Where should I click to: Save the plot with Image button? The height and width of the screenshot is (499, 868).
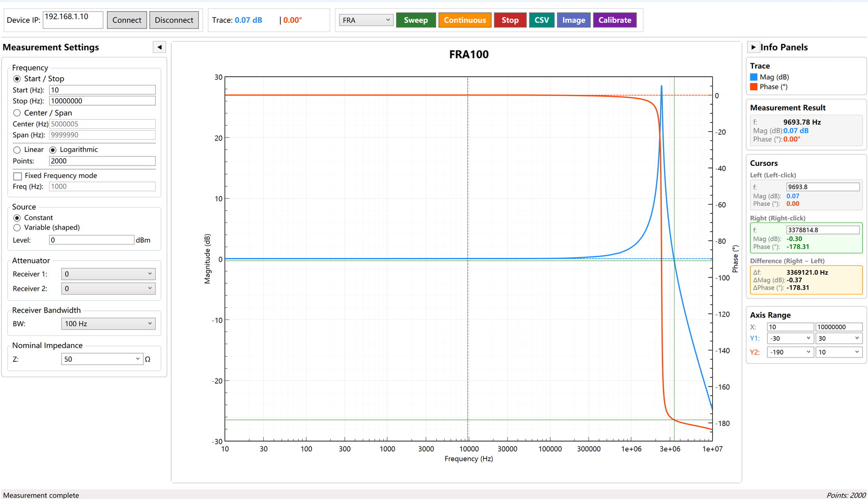tap(574, 20)
